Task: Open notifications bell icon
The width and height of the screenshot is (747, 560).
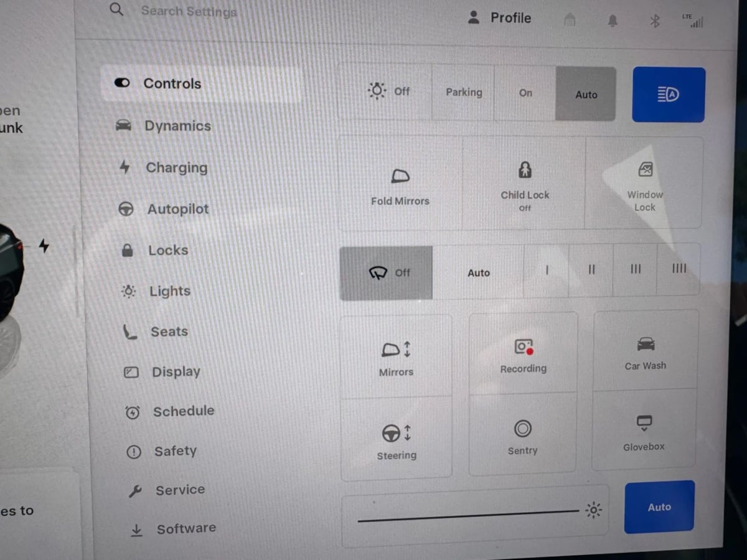Action: point(613,21)
